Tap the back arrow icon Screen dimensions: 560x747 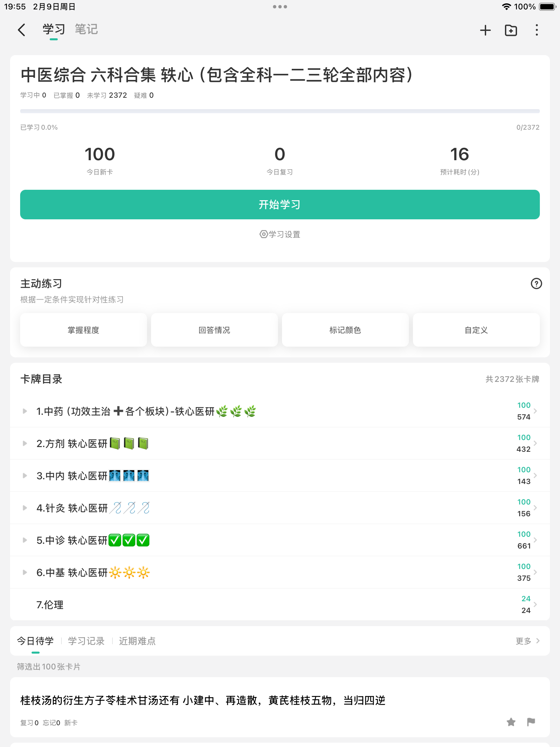(21, 30)
